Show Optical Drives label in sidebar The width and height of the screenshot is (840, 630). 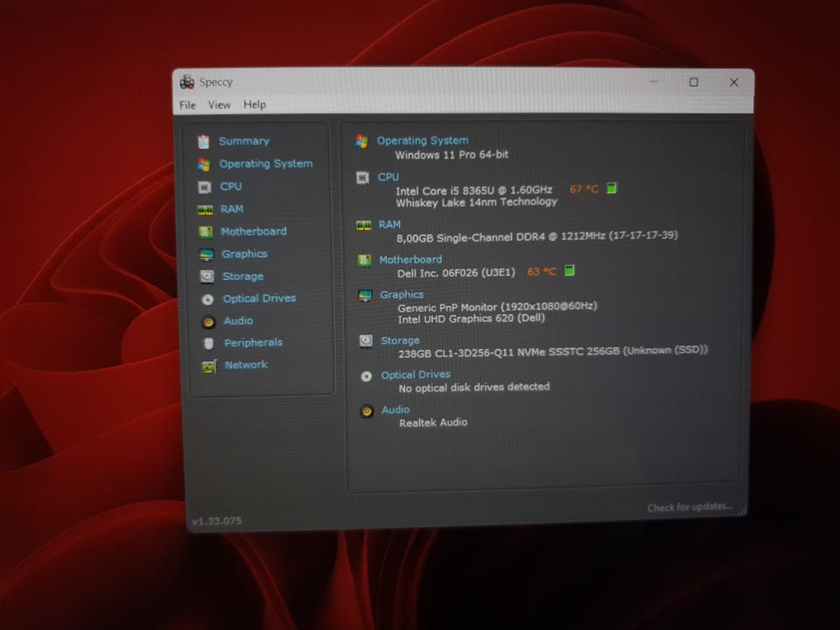tap(259, 298)
